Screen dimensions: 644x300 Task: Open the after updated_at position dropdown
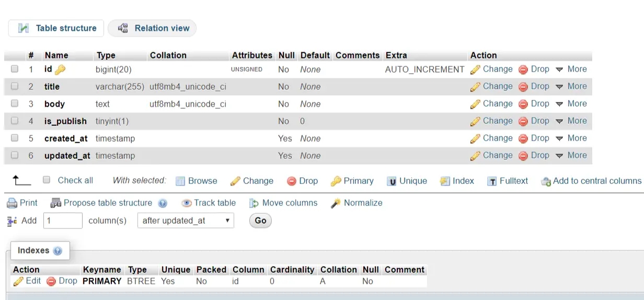(186, 221)
